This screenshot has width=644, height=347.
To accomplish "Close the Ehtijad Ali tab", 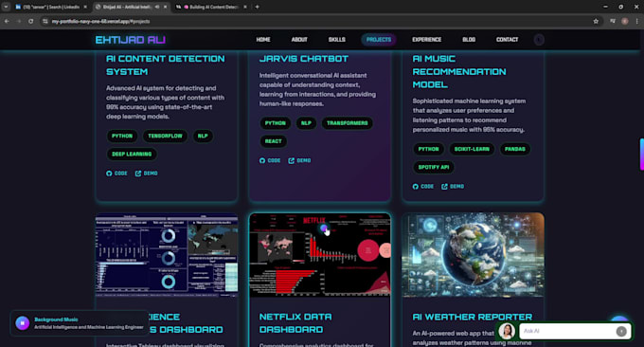I will (165, 7).
